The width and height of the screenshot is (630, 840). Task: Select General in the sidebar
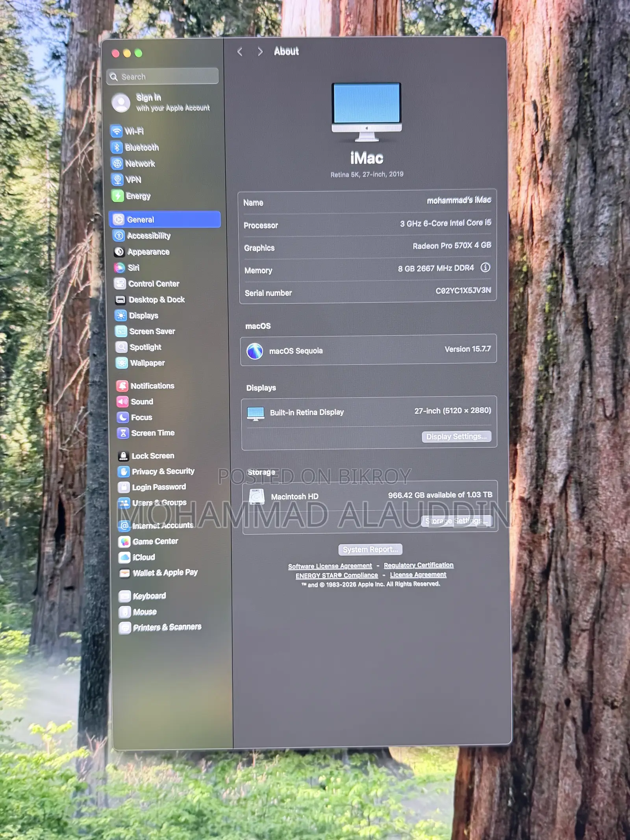pyautogui.click(x=165, y=219)
